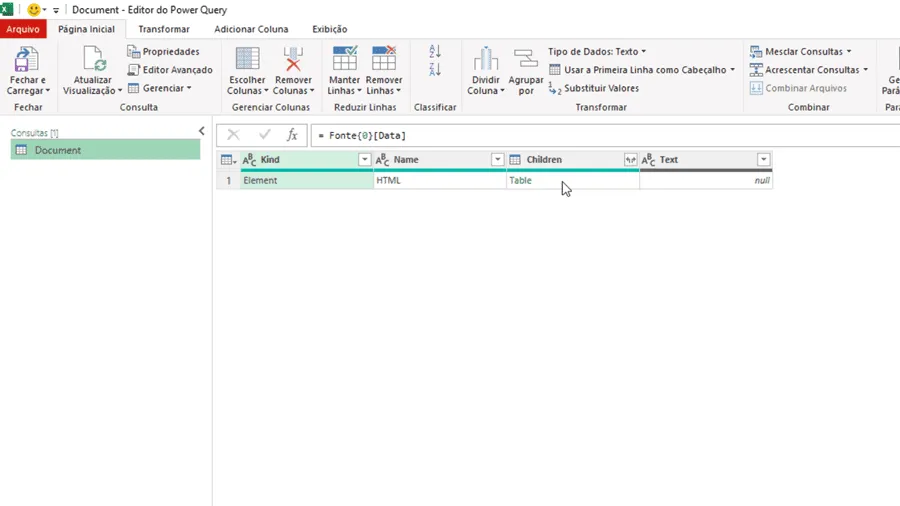Click the Fechar e Carregar icon
The height and width of the screenshot is (506, 900).
point(26,60)
